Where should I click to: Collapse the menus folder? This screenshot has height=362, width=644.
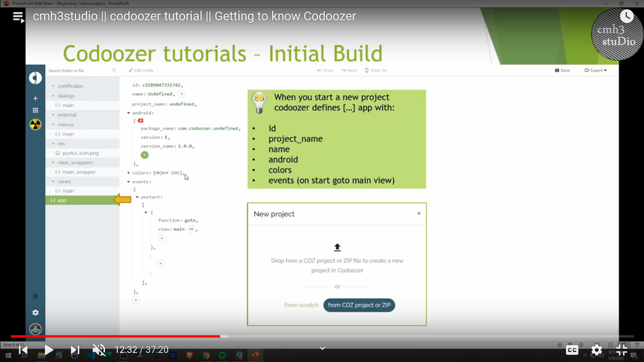pyautogui.click(x=53, y=124)
